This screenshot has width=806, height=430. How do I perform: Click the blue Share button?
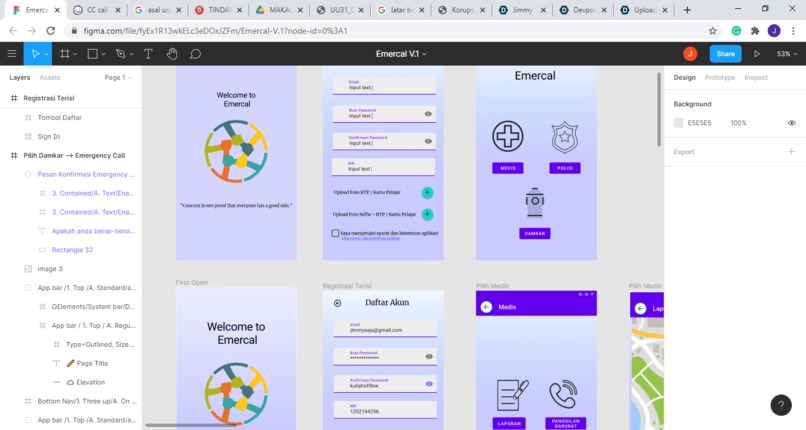tap(725, 53)
